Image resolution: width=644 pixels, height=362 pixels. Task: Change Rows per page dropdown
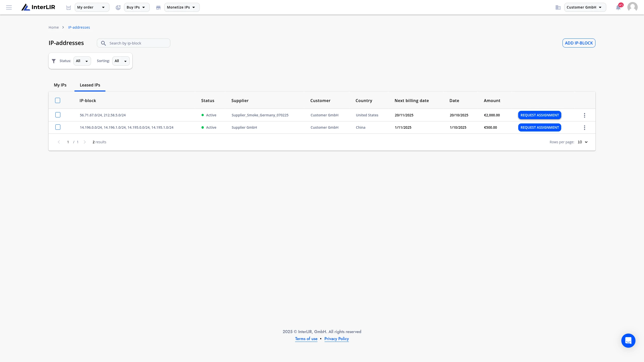(583, 142)
